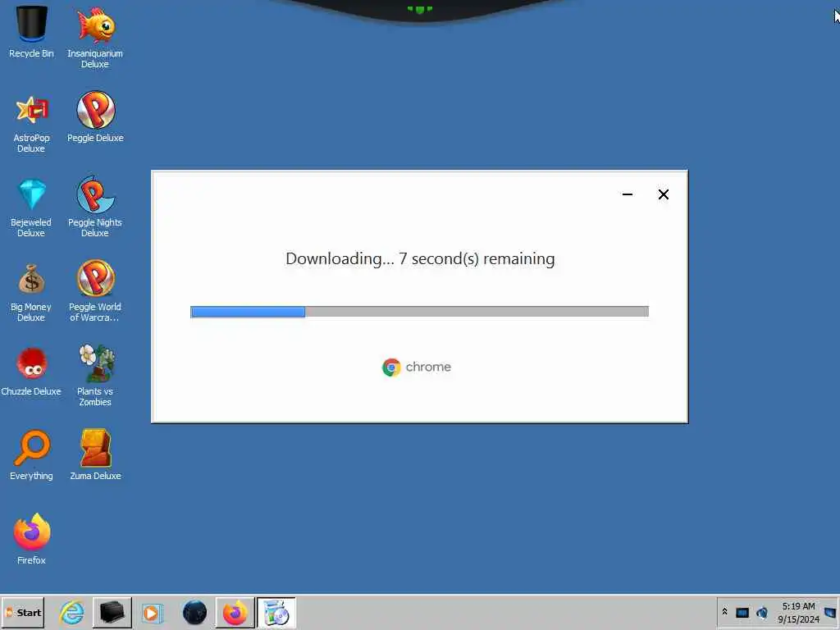Select Plants vs Zombies desktop icon
Image resolution: width=840 pixels, height=630 pixels.
click(95, 375)
